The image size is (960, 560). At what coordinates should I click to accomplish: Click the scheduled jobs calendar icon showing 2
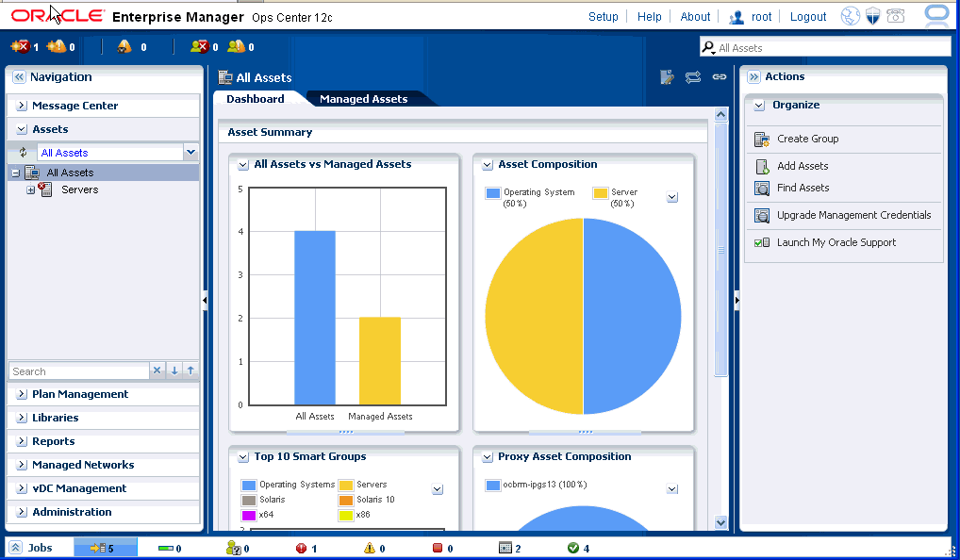click(505, 548)
